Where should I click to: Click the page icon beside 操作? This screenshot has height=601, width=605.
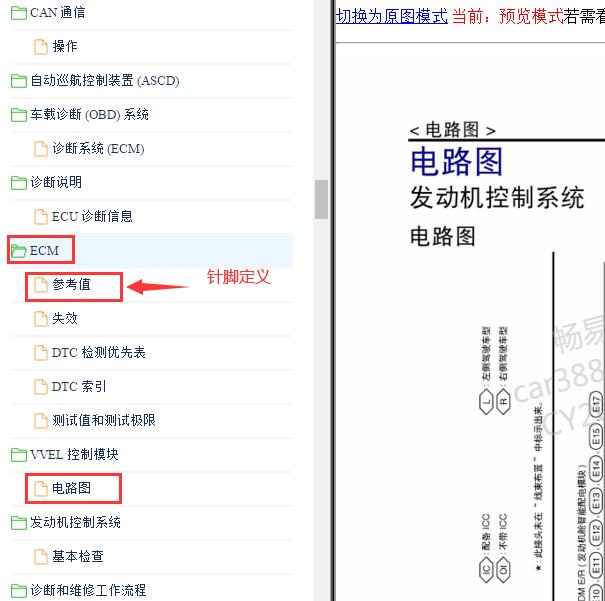click(41, 47)
